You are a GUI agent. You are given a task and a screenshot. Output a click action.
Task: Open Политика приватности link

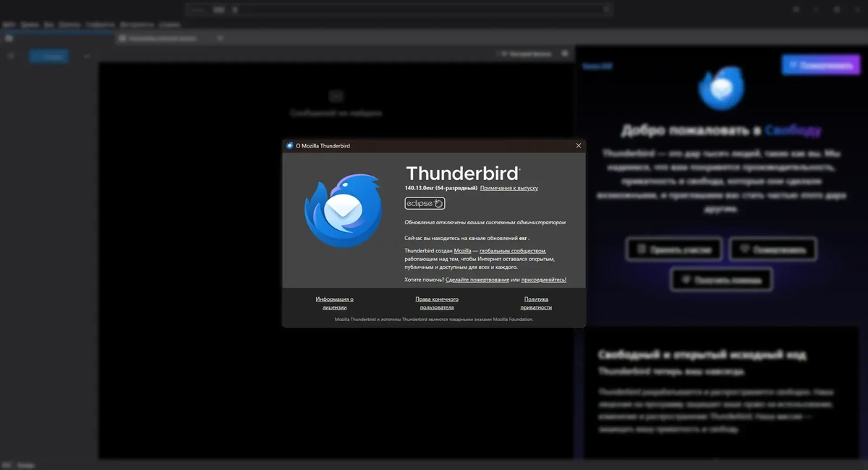536,303
